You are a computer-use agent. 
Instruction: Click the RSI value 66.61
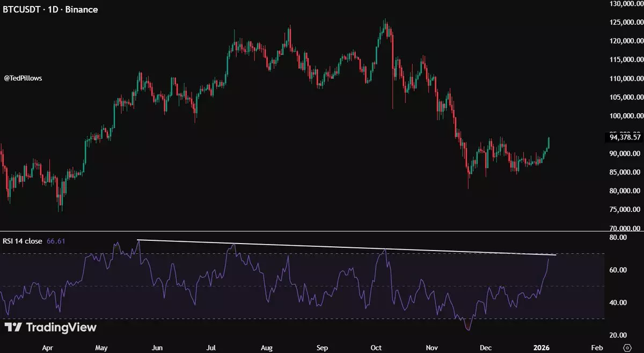(56, 241)
